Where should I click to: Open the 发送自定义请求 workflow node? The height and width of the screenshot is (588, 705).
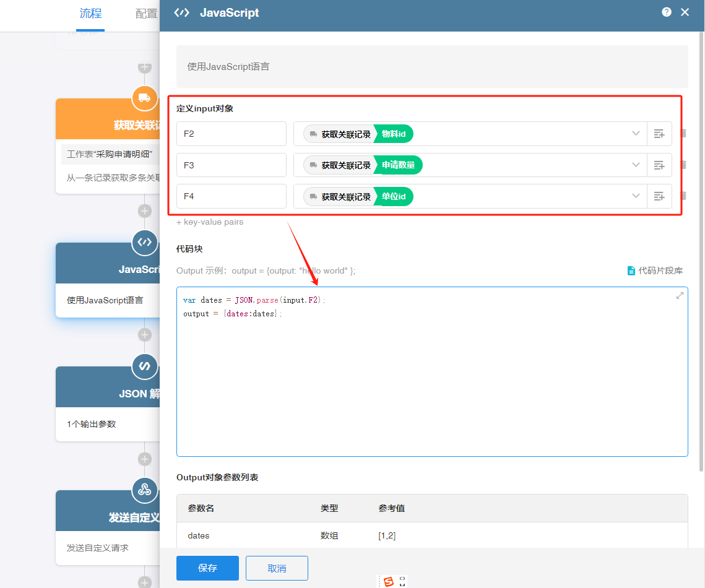(x=108, y=527)
